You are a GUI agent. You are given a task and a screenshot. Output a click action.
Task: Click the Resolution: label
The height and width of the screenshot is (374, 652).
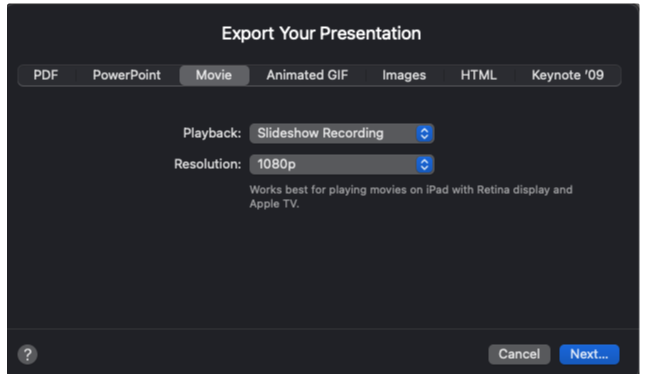207,164
